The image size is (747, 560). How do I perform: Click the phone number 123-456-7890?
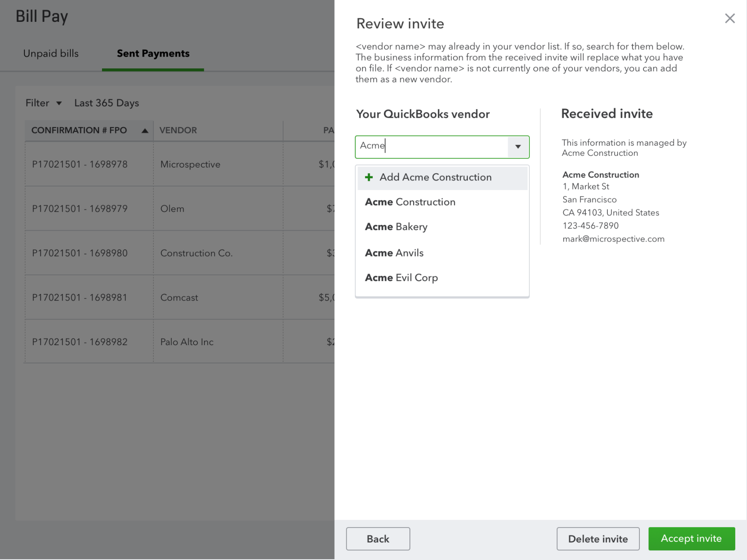pyautogui.click(x=590, y=226)
